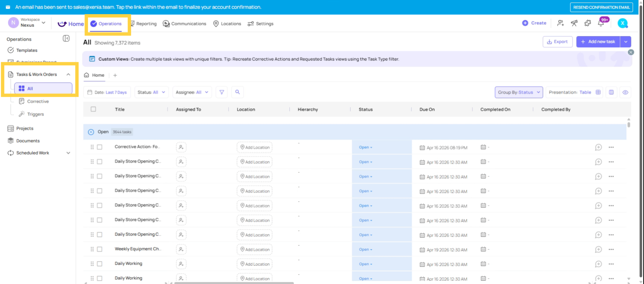Viewport: 644px width, 284px height.
Task: Open the Status: All filter dropdown
Action: pyautogui.click(x=151, y=92)
